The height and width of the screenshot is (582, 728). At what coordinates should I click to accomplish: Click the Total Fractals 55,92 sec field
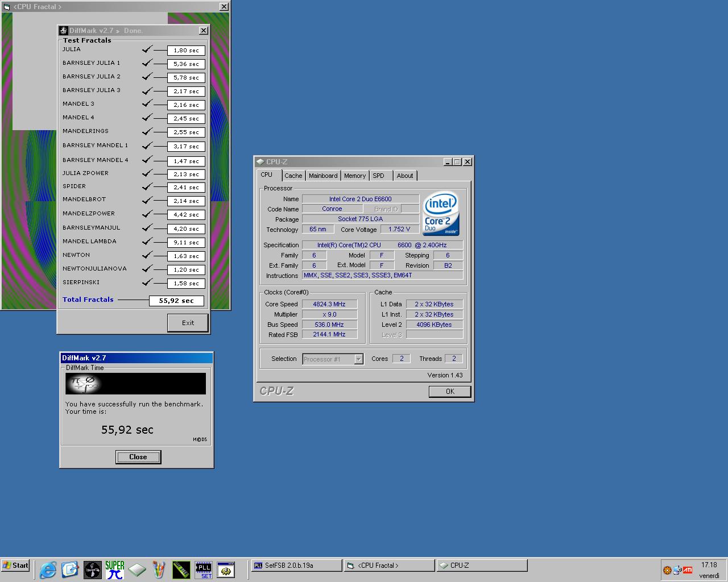coord(176,301)
